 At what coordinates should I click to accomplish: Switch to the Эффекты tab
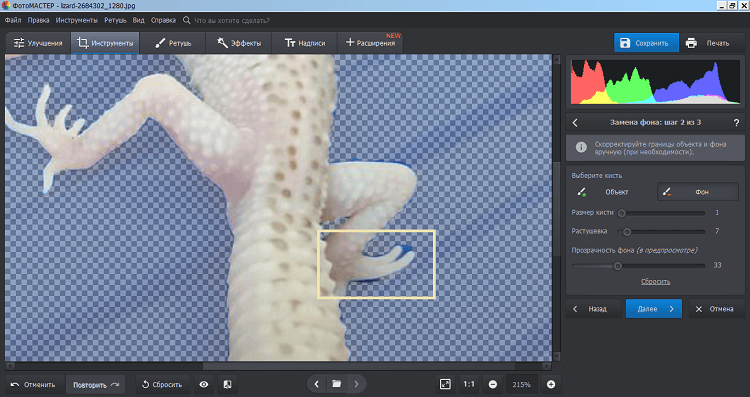coord(239,43)
